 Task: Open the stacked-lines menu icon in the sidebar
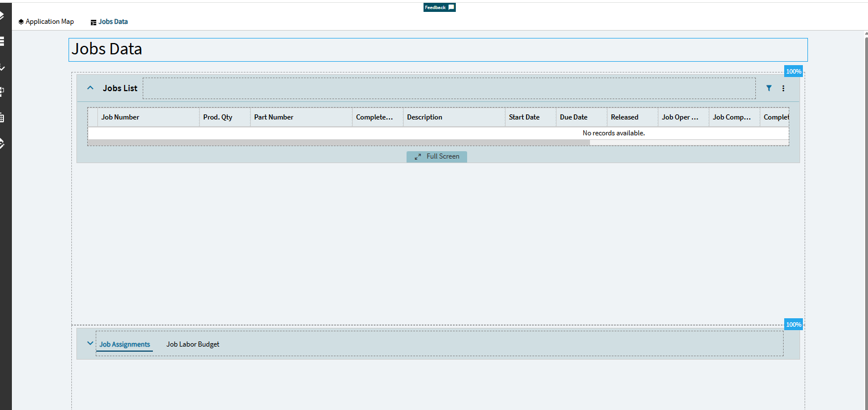[2, 41]
